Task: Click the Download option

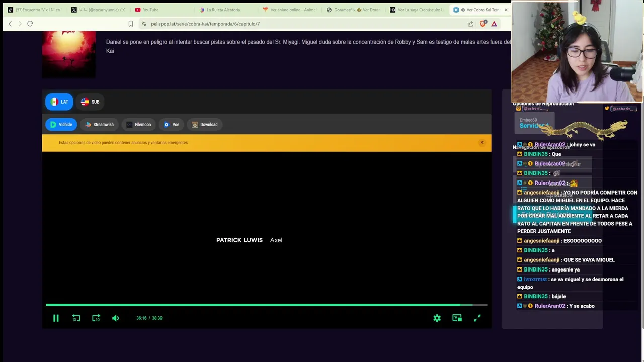Action: pyautogui.click(x=204, y=124)
